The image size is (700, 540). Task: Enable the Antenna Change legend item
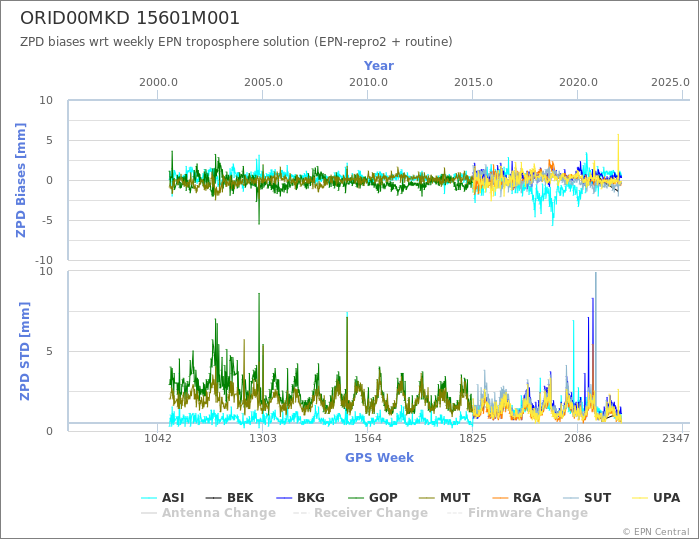pyautogui.click(x=208, y=513)
